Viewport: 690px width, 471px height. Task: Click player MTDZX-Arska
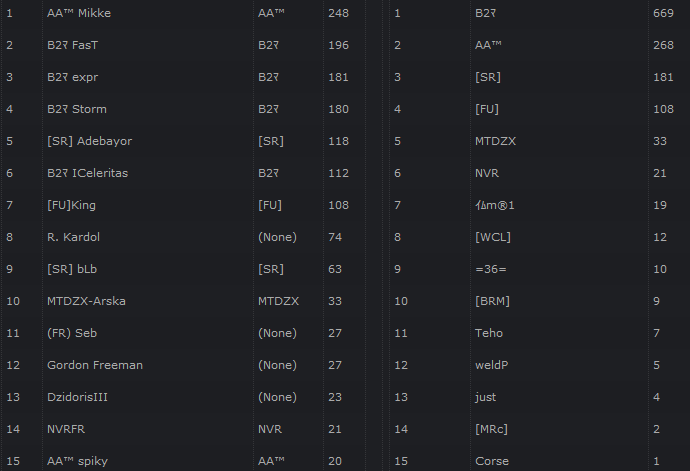tap(86, 301)
